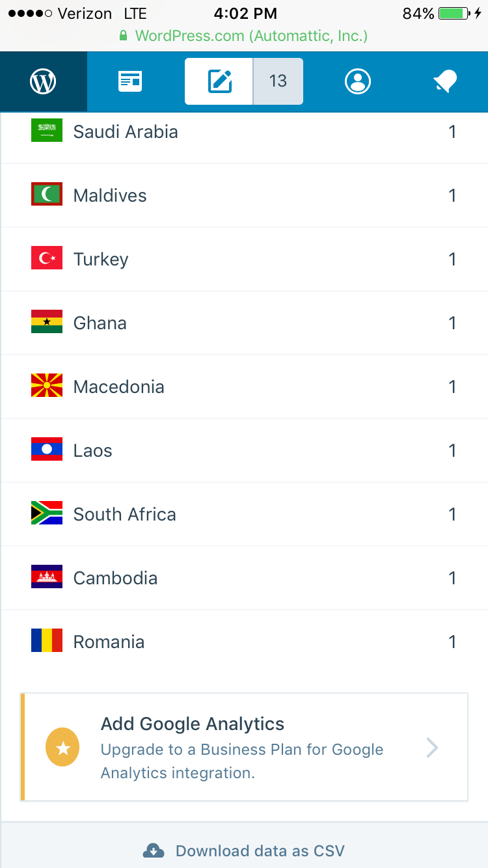The height and width of the screenshot is (868, 488).
Task: Tap the Cambodia flag icon
Action: point(47,577)
